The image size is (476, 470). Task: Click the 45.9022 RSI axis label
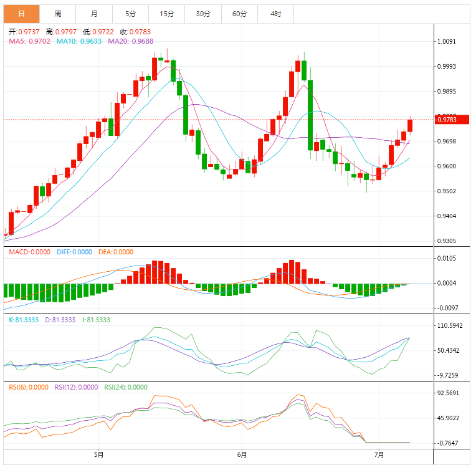pos(448,418)
